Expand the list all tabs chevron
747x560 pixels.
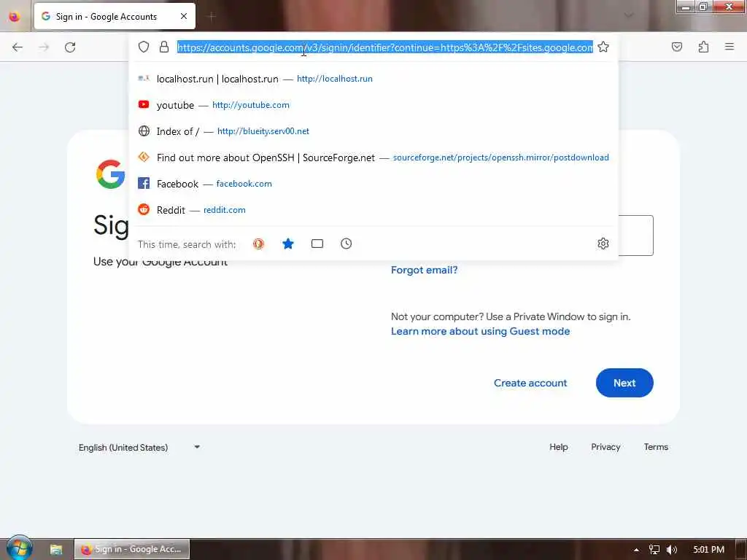[629, 16]
